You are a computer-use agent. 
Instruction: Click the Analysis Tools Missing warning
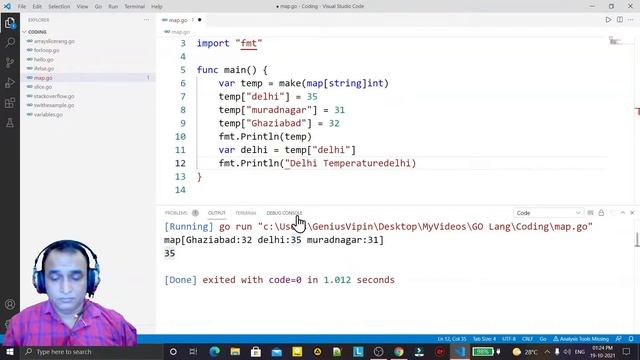click(581, 339)
